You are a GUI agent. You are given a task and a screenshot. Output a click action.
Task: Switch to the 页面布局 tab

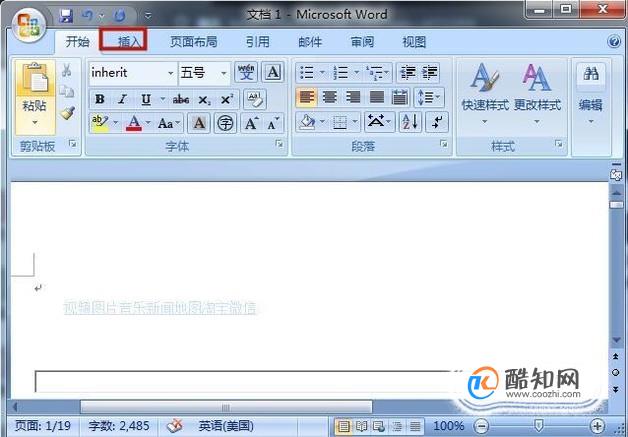[194, 42]
